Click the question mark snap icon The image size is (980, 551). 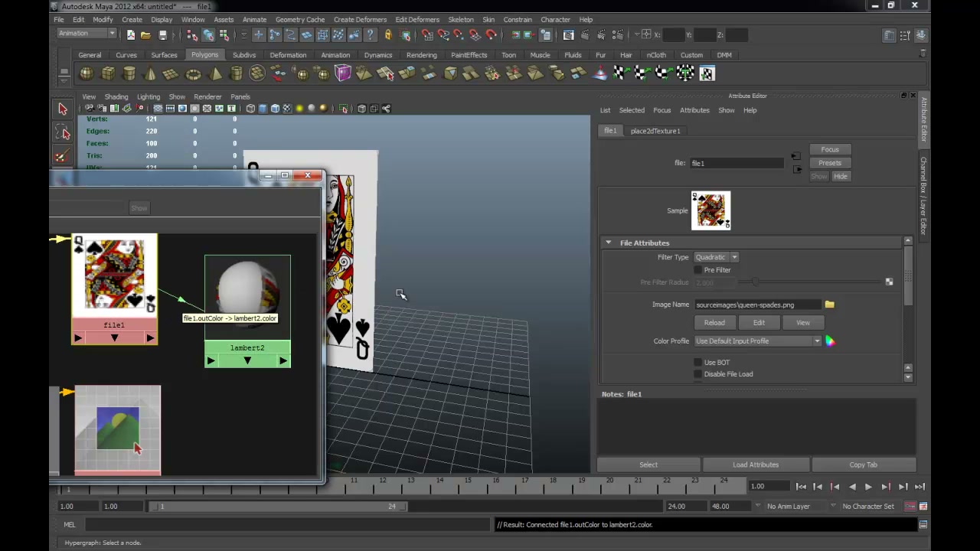click(371, 34)
